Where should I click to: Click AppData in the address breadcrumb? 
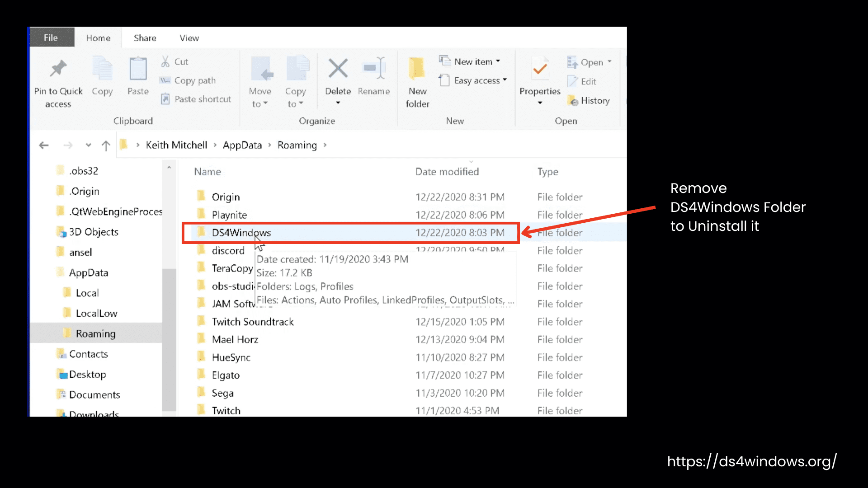pos(242,145)
